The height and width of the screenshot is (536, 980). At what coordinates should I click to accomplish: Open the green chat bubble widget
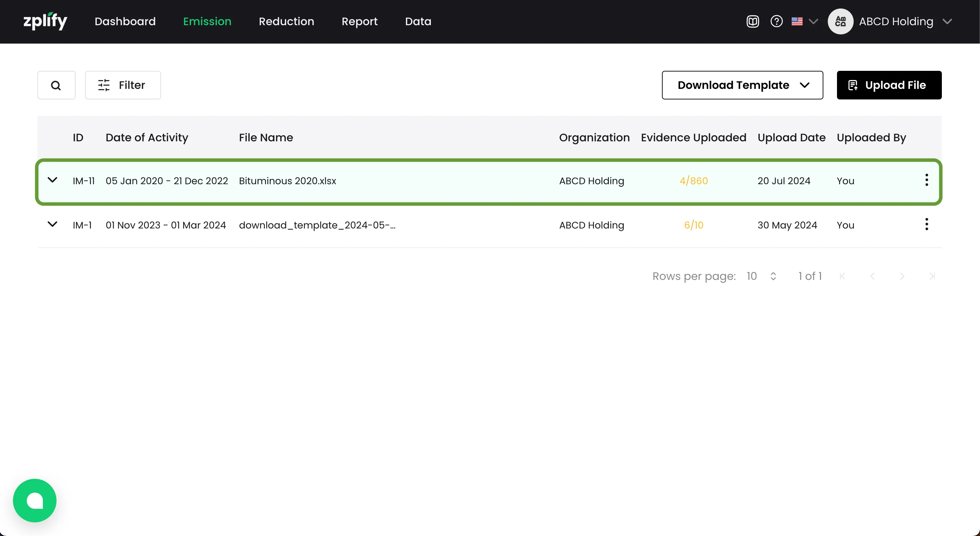point(35,500)
